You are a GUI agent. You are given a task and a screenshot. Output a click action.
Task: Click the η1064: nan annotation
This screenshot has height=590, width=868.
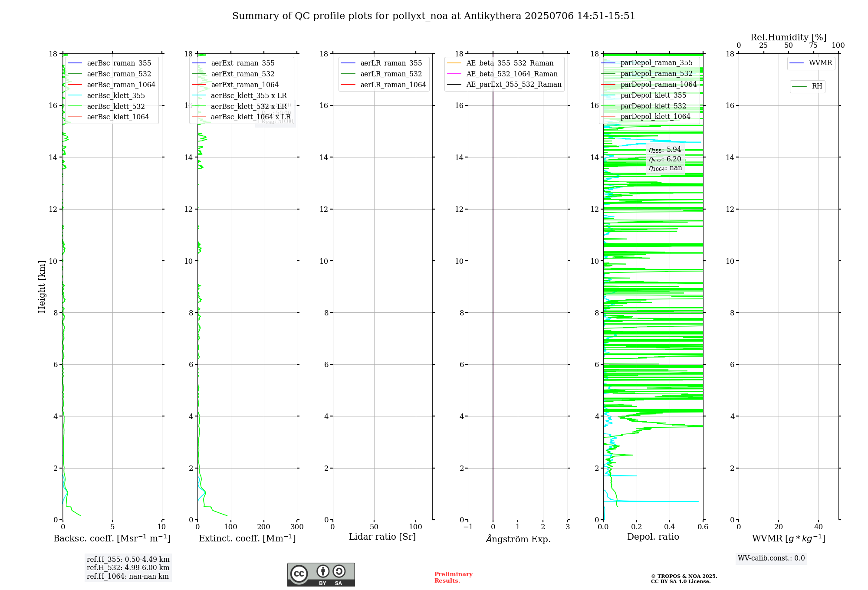665,168
